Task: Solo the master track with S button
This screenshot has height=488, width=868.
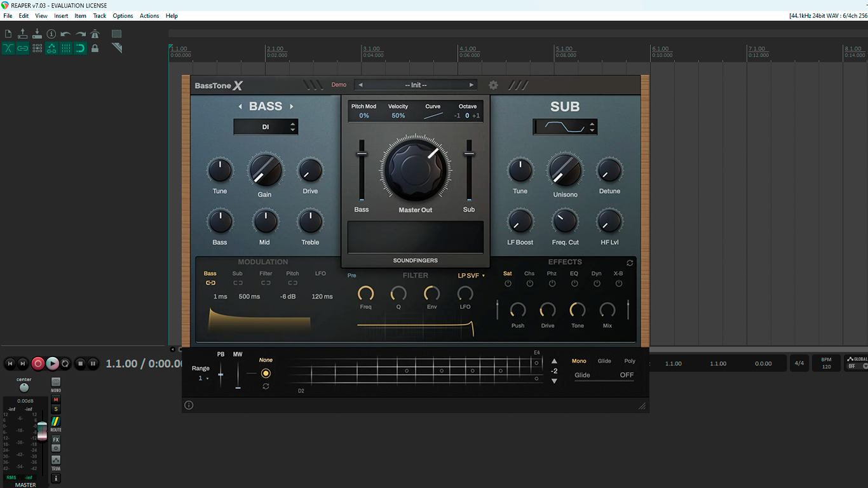Action: 56,409
